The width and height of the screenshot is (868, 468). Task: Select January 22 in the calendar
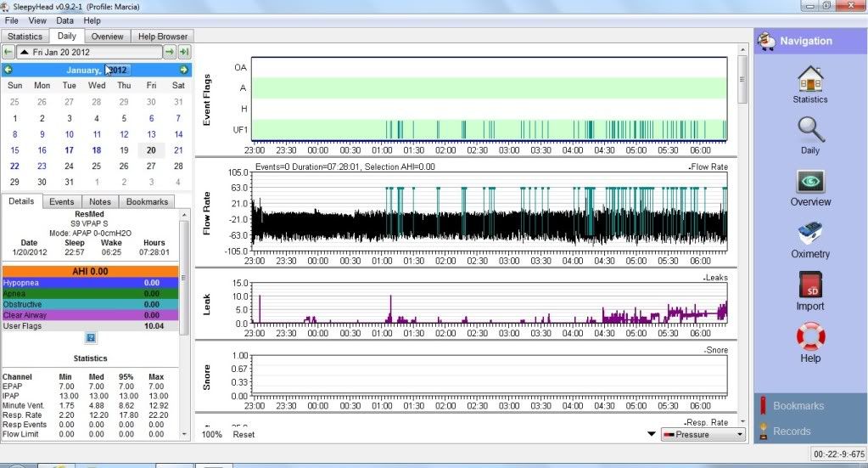click(x=14, y=166)
